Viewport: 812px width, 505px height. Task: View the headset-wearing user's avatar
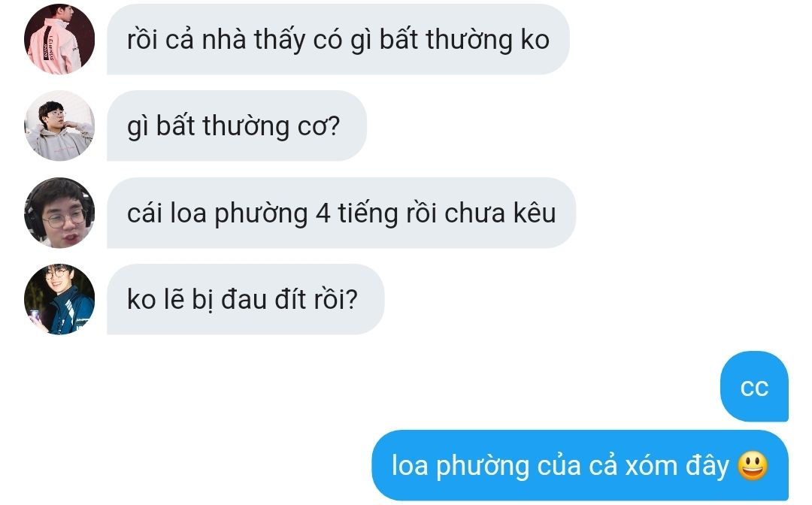[59, 213]
